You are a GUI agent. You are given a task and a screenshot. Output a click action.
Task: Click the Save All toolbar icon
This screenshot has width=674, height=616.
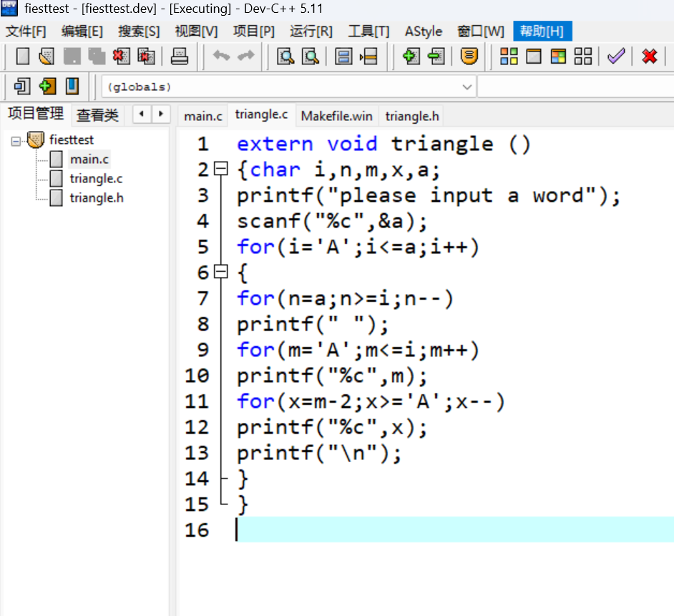97,57
